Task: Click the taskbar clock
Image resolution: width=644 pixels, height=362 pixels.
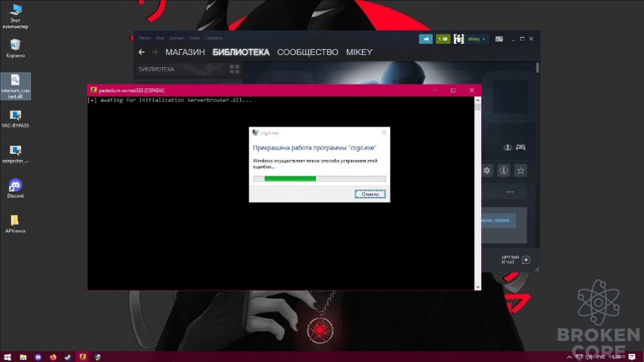Action: 616,357
